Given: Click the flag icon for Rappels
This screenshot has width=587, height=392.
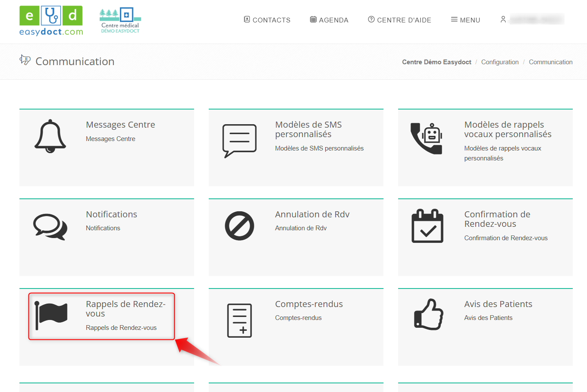Looking at the screenshot, I should (x=51, y=315).
